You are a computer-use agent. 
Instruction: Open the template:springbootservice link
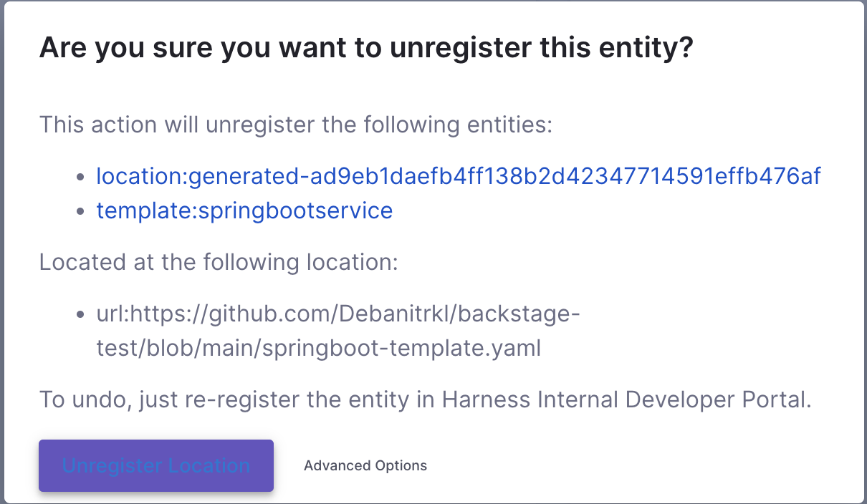point(244,210)
